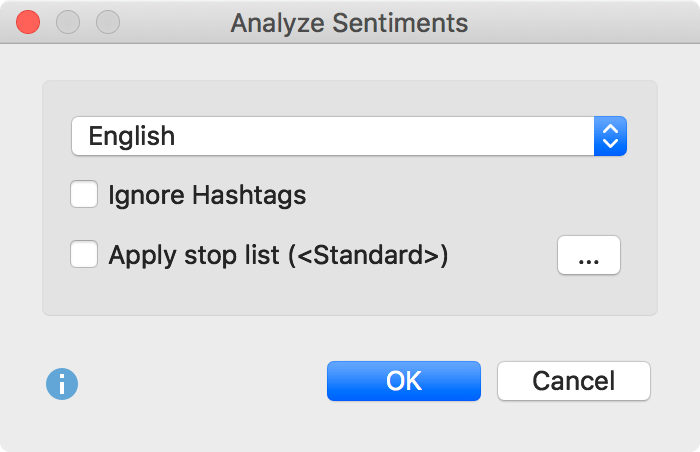Click the blue dropdown arrows beside English
Image resolution: width=700 pixels, height=452 pixels.
click(610, 136)
